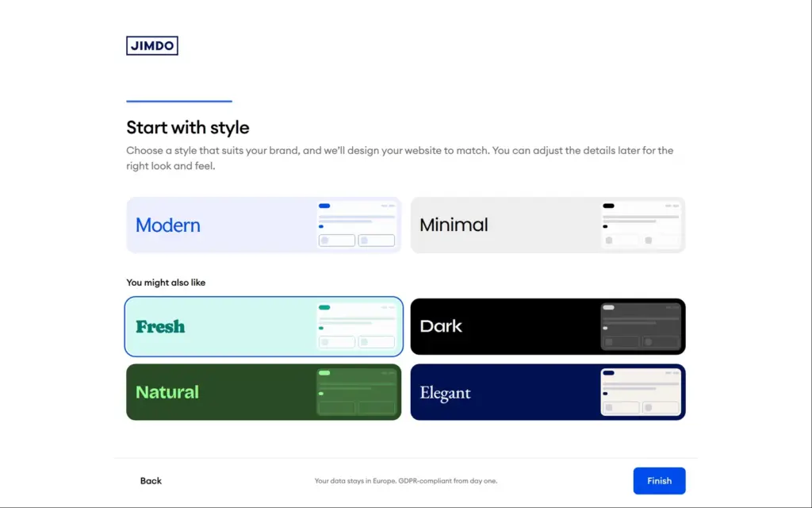Click the style description paragraph
This screenshot has height=508, width=812.
(400, 158)
